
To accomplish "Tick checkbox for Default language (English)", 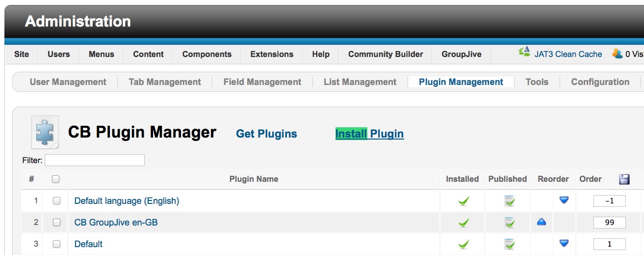I will coord(56,201).
